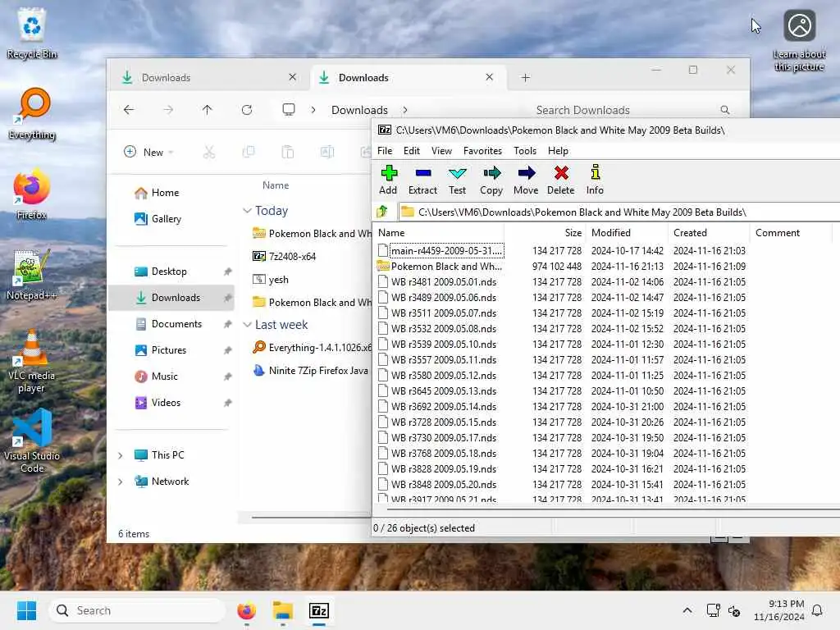The image size is (840, 630).
Task: Open the File menu in 7-Zip
Action: (x=385, y=151)
